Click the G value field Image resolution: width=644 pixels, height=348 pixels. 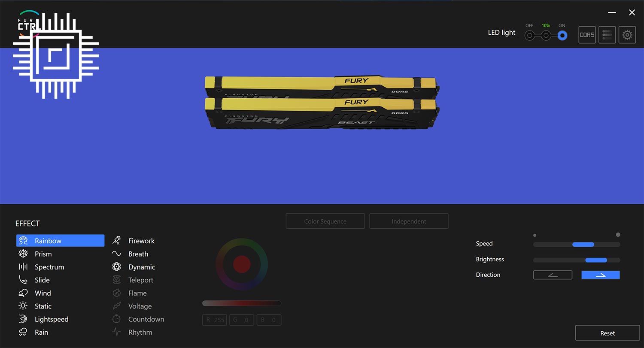(242, 320)
